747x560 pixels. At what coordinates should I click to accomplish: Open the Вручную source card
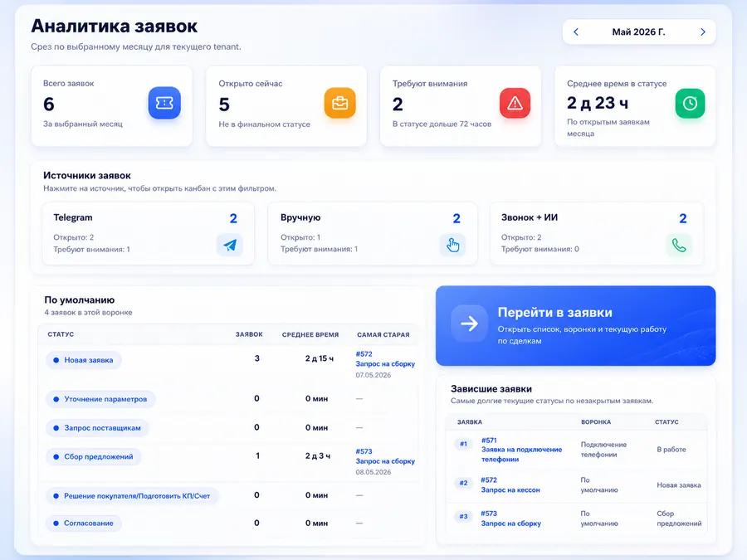(x=373, y=233)
